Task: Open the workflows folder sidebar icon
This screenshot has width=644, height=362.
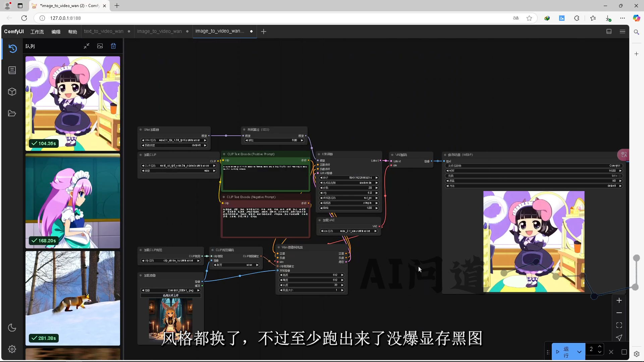Action: 12,113
